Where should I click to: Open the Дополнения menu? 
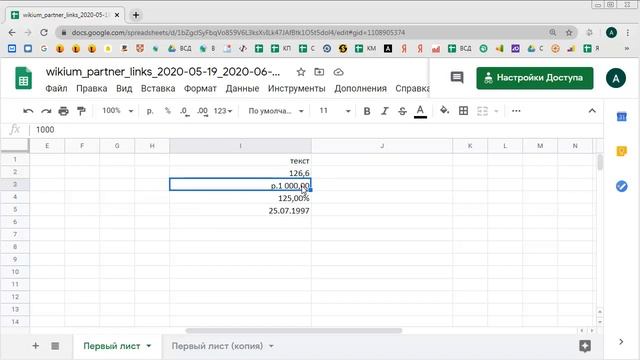click(360, 89)
